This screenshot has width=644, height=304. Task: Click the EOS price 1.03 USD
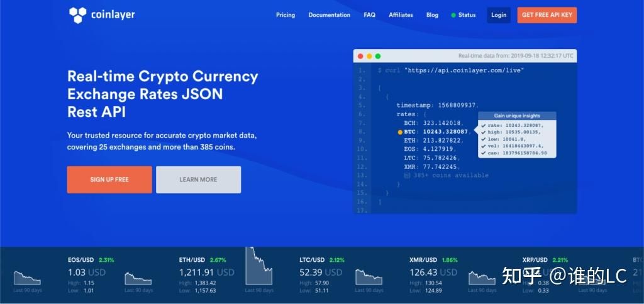87,273
